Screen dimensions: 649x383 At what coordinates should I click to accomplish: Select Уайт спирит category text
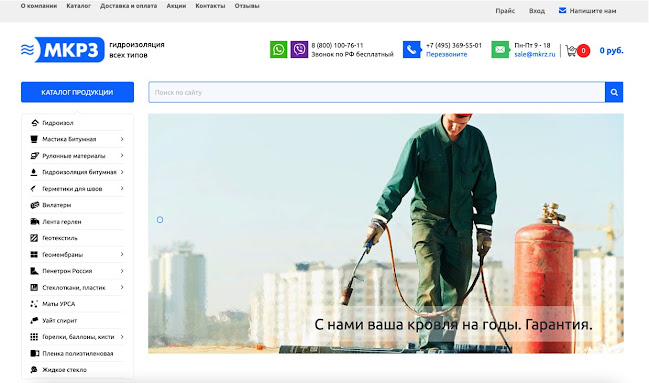point(60,320)
